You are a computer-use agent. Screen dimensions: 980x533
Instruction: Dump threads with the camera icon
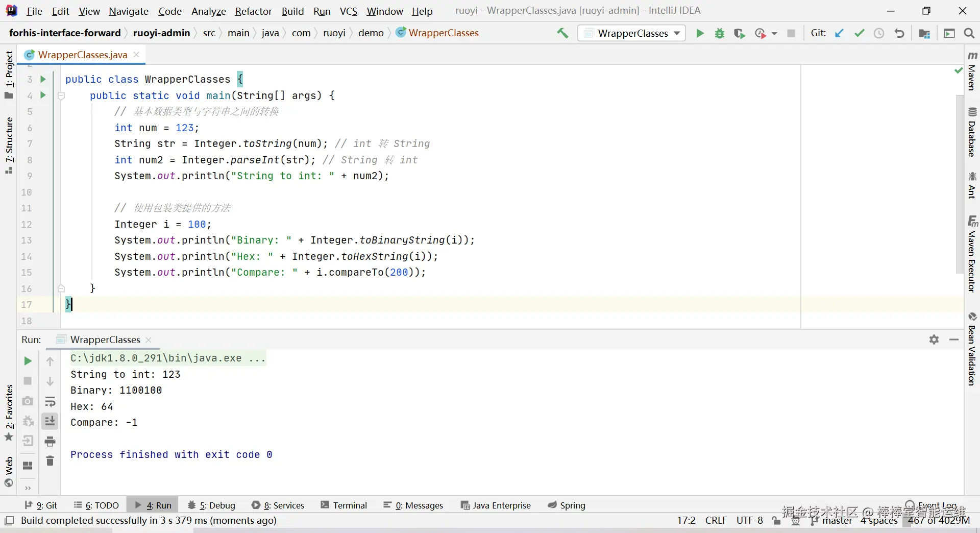28,401
